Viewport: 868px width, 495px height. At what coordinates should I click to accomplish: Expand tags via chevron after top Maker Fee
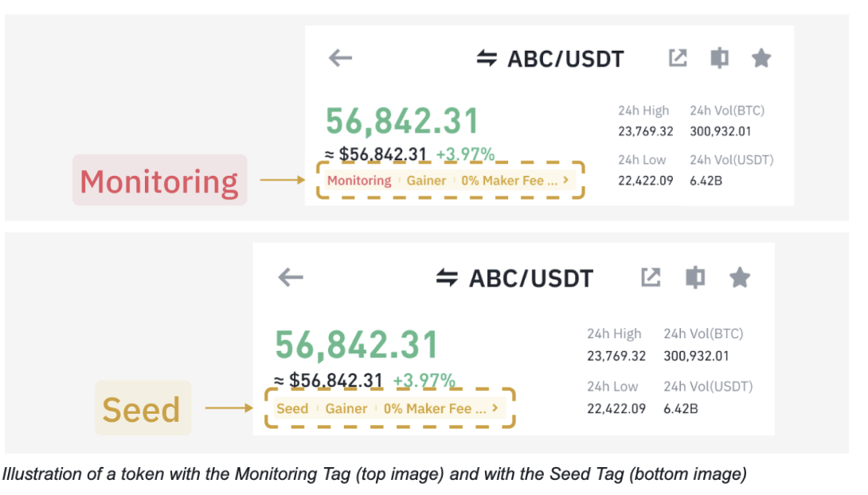point(566,180)
